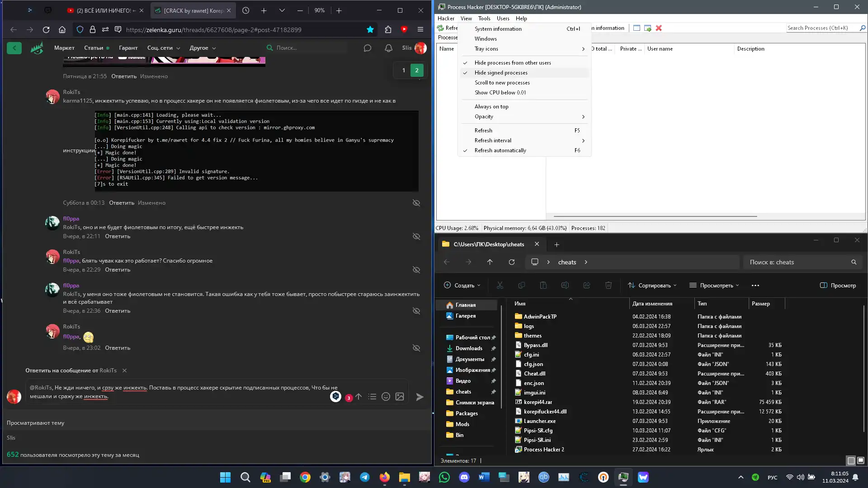868x488 pixels.
Task: Expand Tray icons submenu
Action: [x=524, y=49]
